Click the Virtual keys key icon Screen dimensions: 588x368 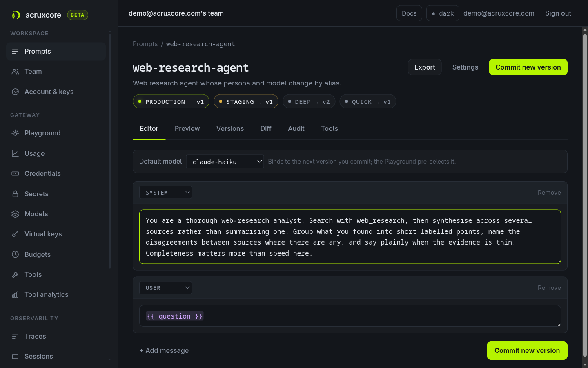point(15,234)
